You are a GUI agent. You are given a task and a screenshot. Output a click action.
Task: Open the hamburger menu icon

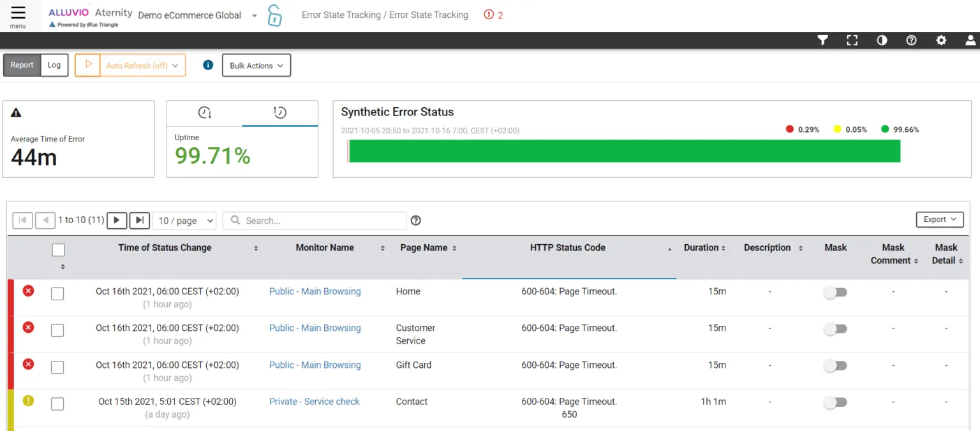click(x=18, y=13)
